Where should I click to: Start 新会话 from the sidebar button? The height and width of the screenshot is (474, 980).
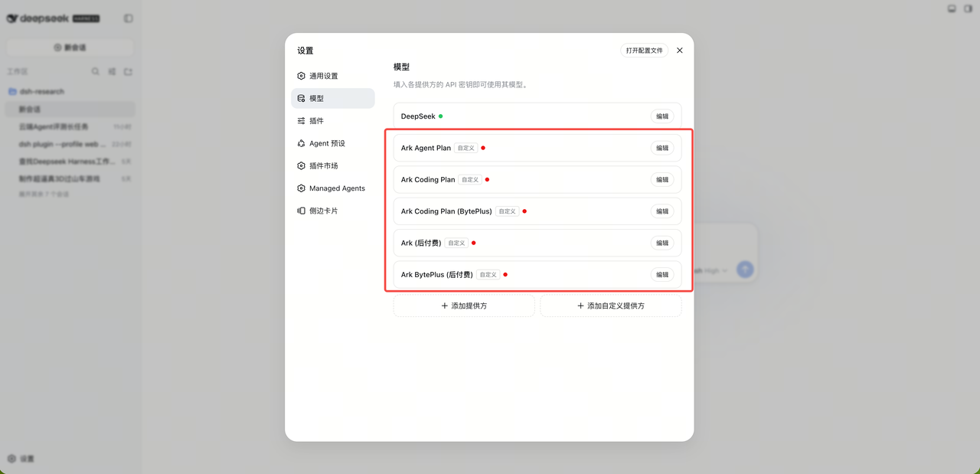(70, 47)
